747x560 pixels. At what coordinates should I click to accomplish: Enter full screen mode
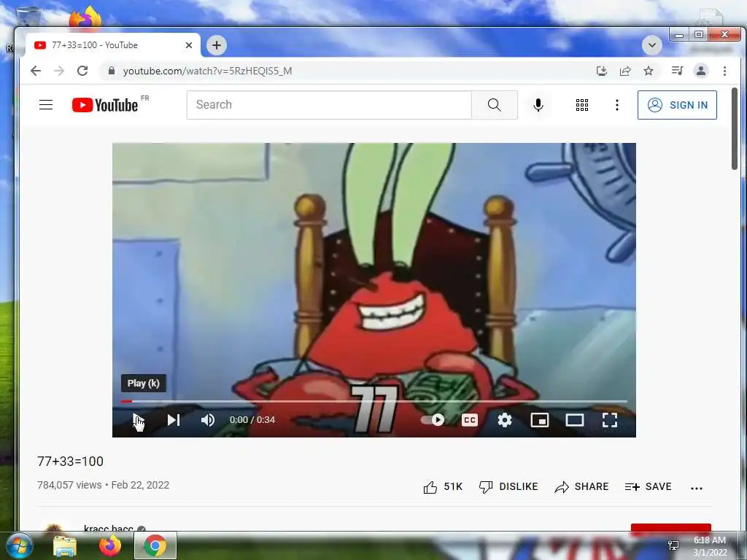(x=610, y=420)
